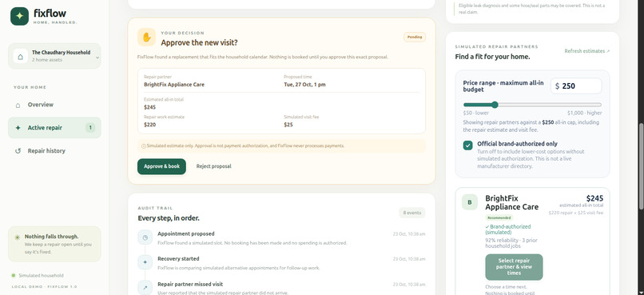The height and width of the screenshot is (295, 644).
Task: Click the green Simulated household status dot
Action: 14,275
